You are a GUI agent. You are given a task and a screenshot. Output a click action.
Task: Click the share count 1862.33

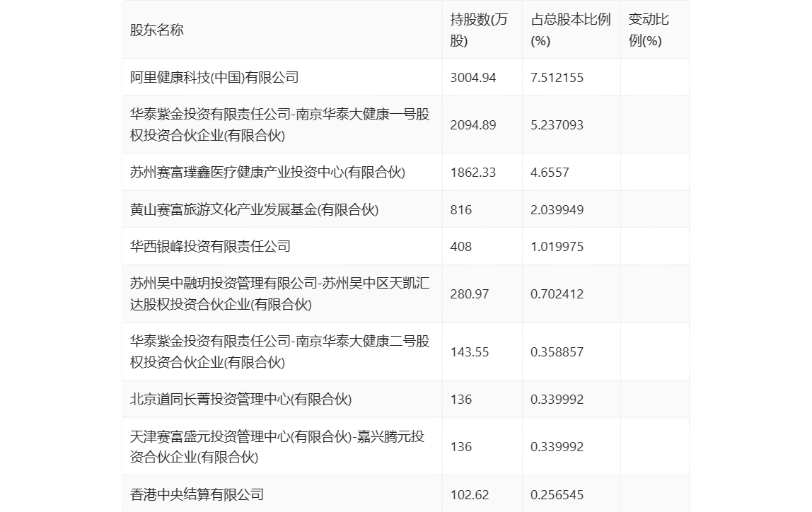[472, 173]
